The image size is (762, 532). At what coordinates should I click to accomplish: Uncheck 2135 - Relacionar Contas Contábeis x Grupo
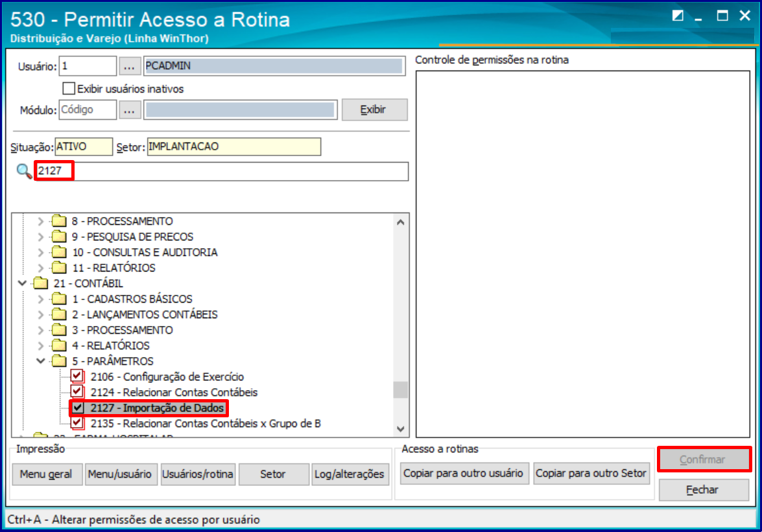pyautogui.click(x=77, y=422)
